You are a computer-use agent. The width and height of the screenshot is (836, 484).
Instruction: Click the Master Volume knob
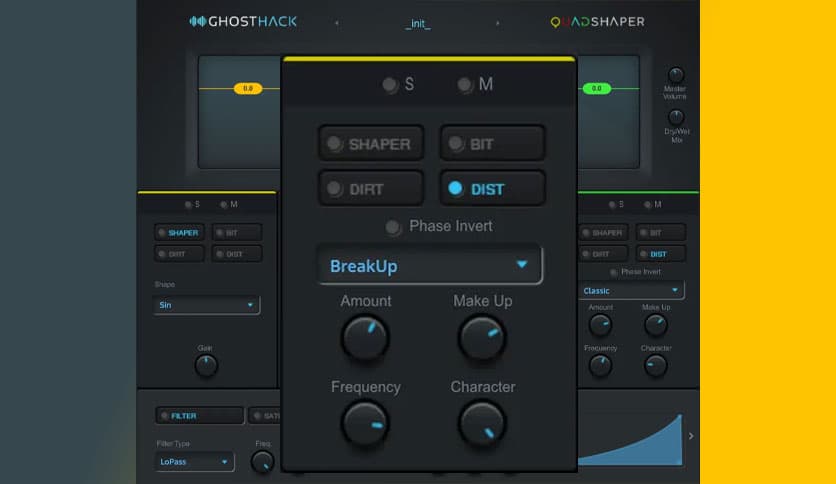click(x=676, y=74)
